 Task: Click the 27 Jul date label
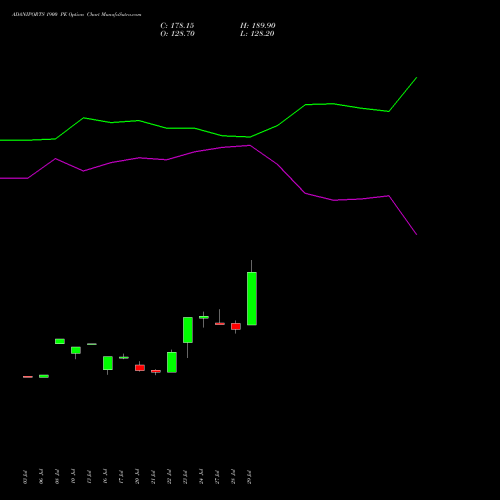[x=217, y=477]
